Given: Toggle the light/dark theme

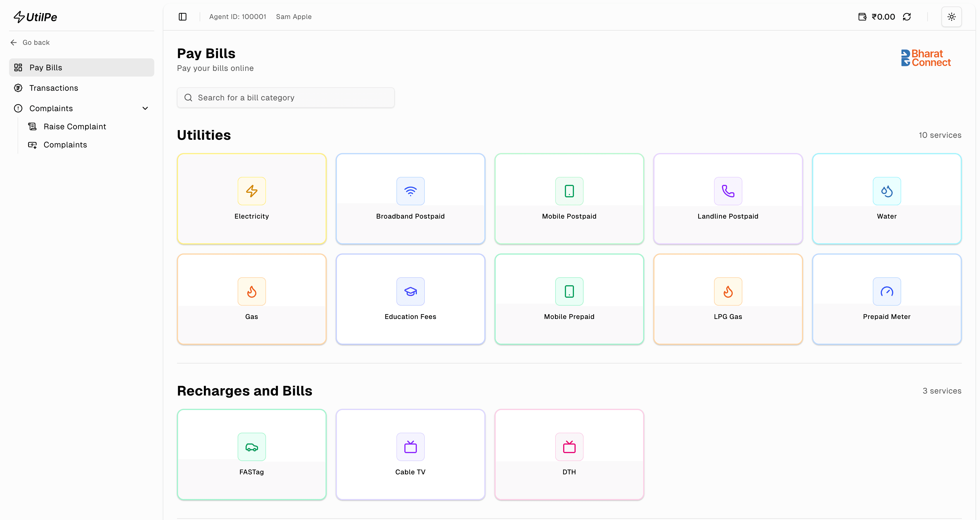Looking at the screenshot, I should [x=951, y=16].
